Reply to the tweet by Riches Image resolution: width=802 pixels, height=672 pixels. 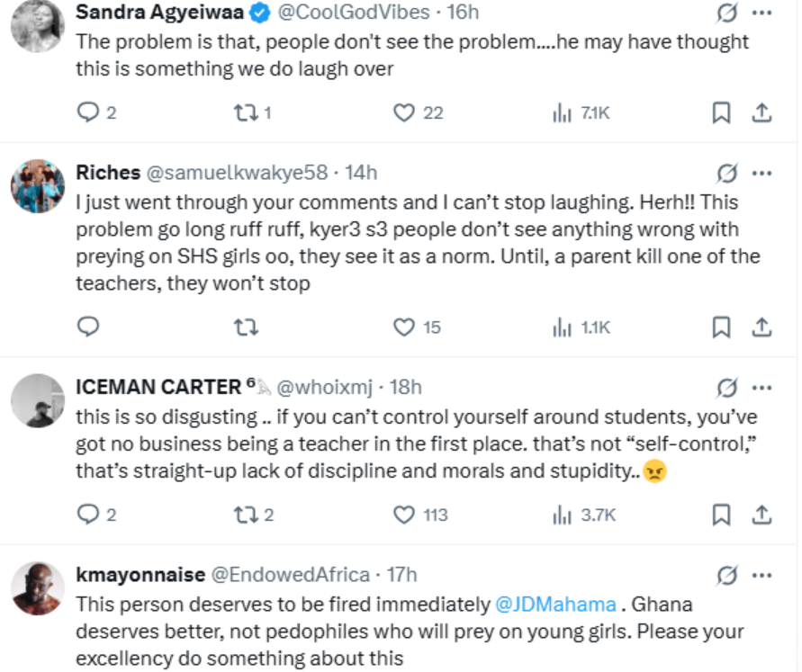[x=88, y=327]
